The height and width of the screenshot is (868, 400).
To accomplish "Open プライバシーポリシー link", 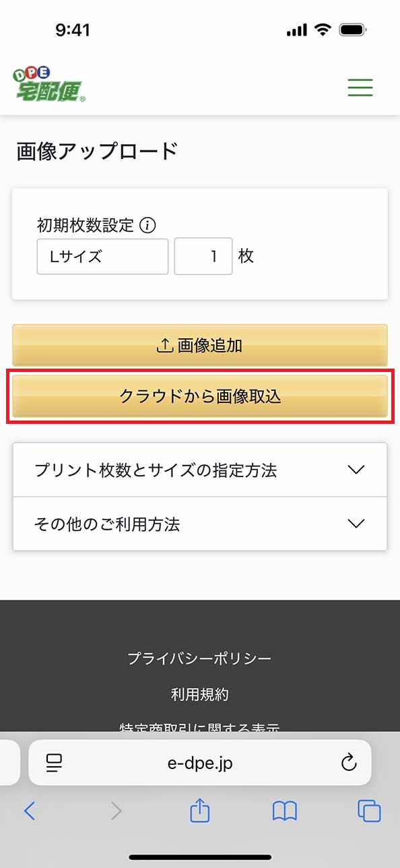I will 200,658.
